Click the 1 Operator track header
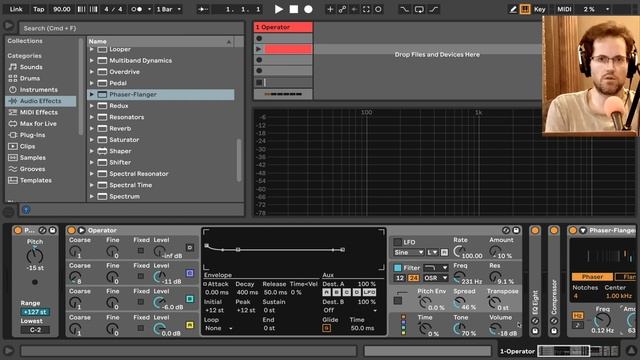This screenshot has width=640, height=360. coord(283,27)
